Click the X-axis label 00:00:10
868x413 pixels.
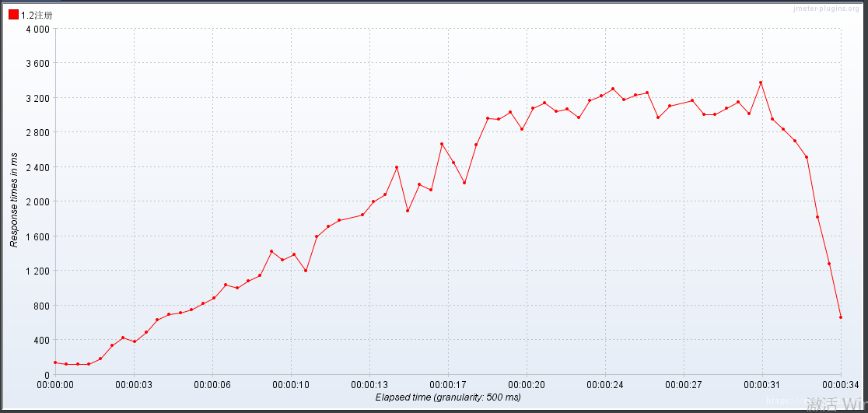click(x=291, y=385)
